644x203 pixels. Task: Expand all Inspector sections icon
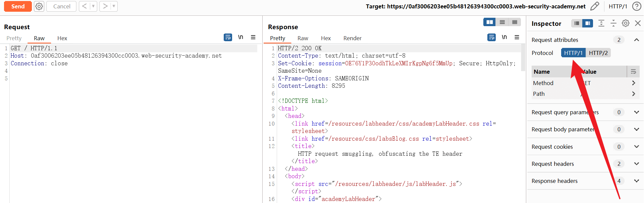[601, 23]
